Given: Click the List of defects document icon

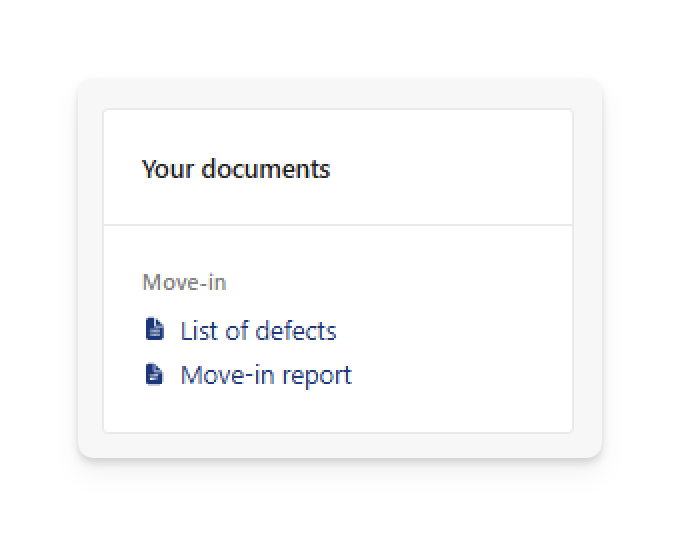Looking at the screenshot, I should point(154,329).
